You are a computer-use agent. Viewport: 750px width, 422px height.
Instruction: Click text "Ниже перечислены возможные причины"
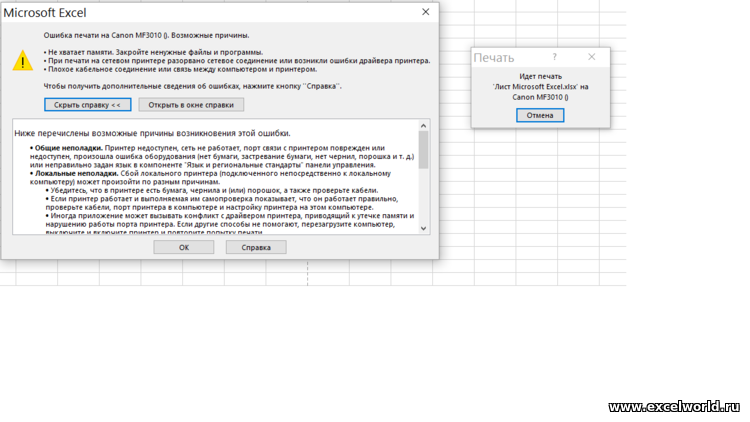99,133
